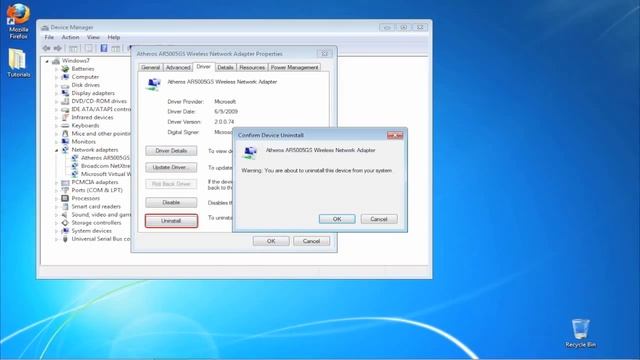Click Cancel in Confirm Device Uninstall dialog
The width and height of the screenshot is (640, 360).
[x=379, y=219]
